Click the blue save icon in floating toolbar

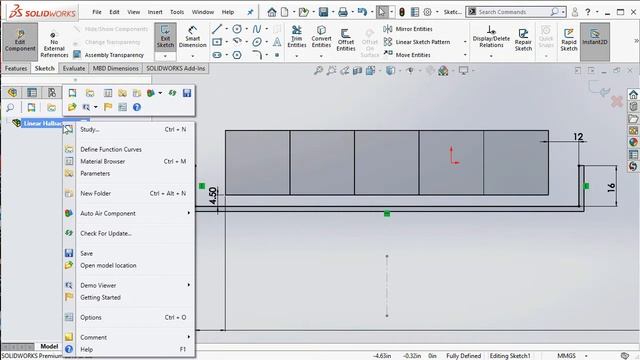(187, 93)
